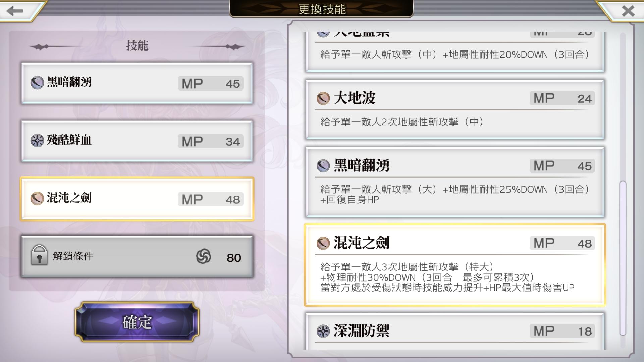The height and width of the screenshot is (362, 644).
Task: Select the partially visible top skill entry
Action: point(455,52)
